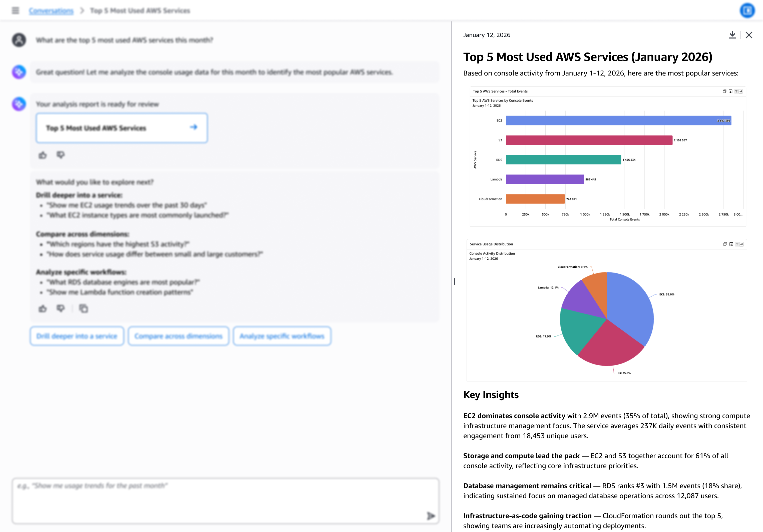Switch the Total Events widget to text view
Screen dimensions: 763x532
[x=736, y=91]
